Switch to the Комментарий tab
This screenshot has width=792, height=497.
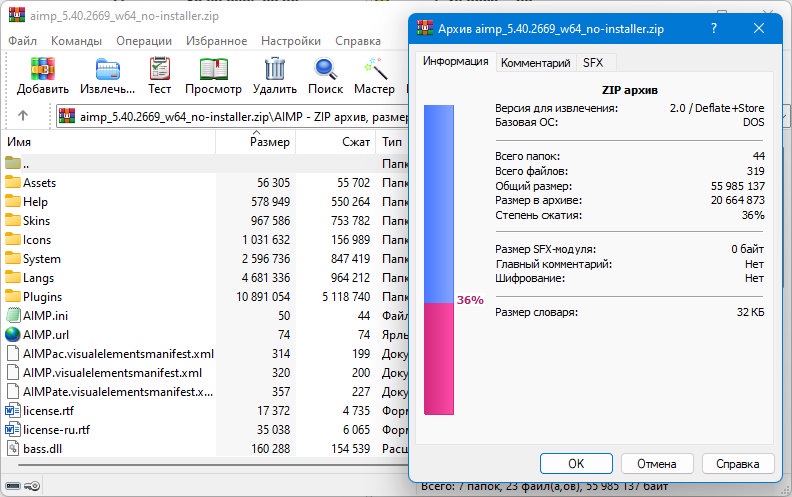coord(535,63)
